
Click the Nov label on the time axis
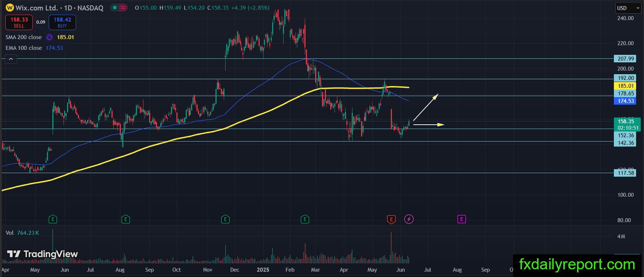coord(208,270)
